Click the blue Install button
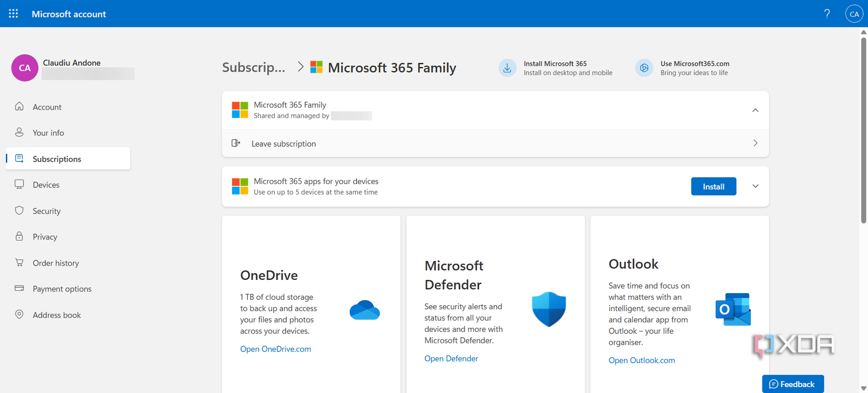The height and width of the screenshot is (393, 868). (x=713, y=186)
